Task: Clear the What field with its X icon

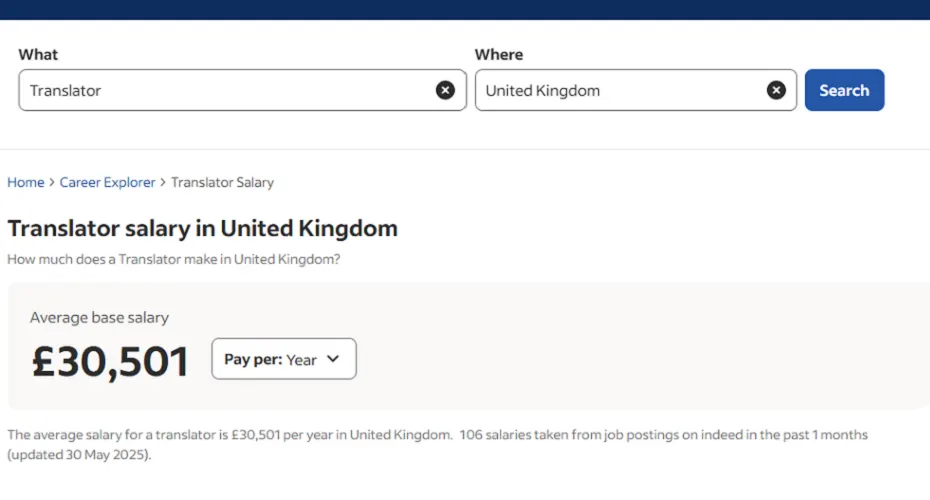Action: 445,90
